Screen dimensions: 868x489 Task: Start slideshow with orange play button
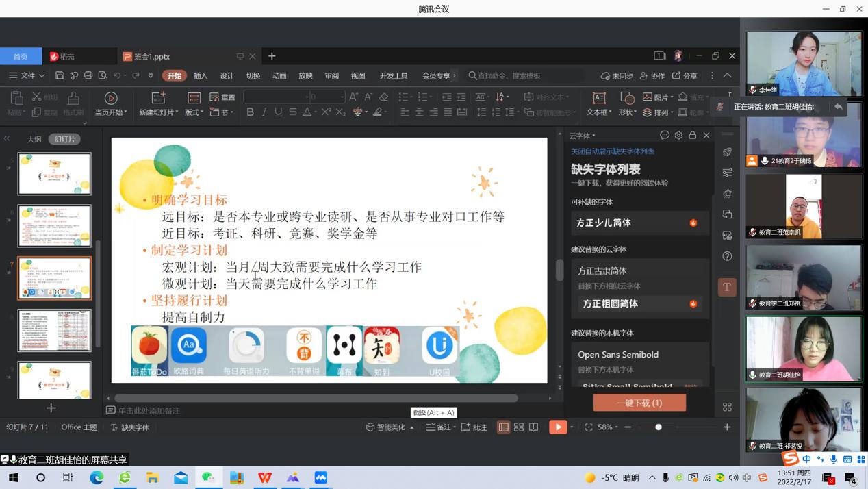[558, 427]
